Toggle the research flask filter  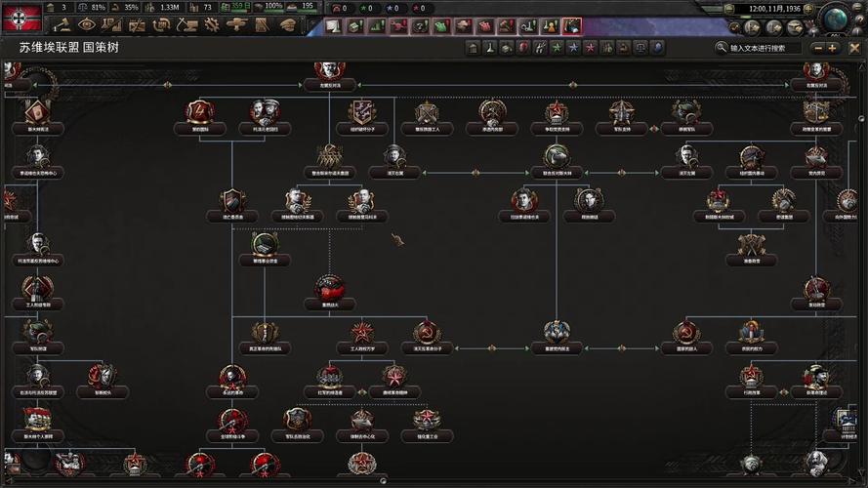tap(489, 48)
